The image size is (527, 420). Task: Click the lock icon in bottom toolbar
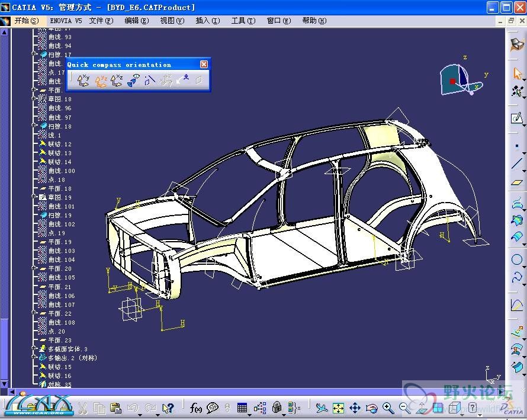click(x=277, y=408)
